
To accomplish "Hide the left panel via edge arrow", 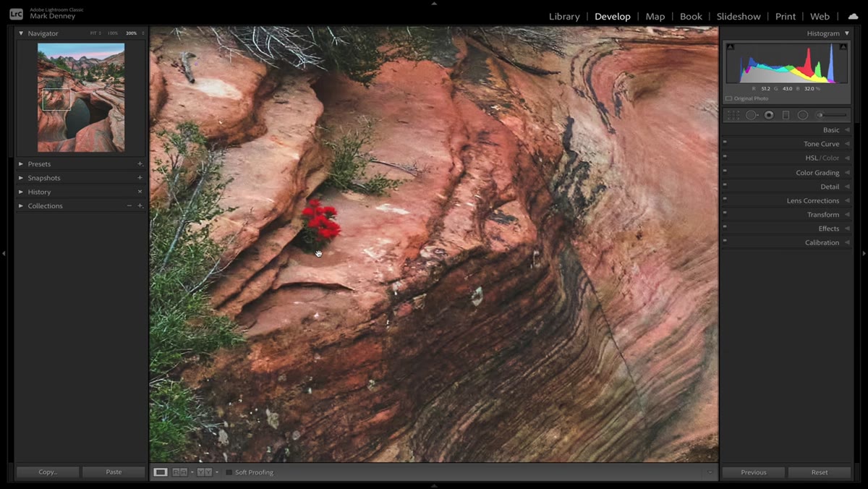I will pyautogui.click(x=4, y=254).
